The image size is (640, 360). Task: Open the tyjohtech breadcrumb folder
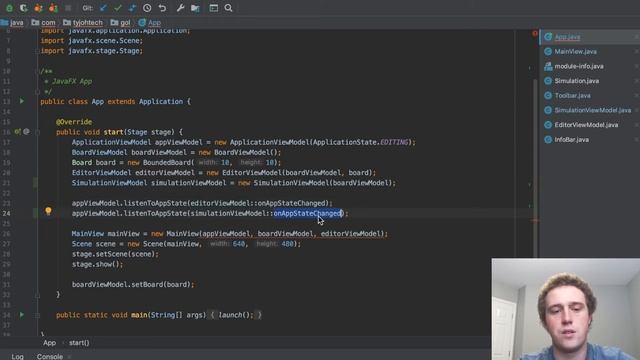pyautogui.click(x=83, y=22)
